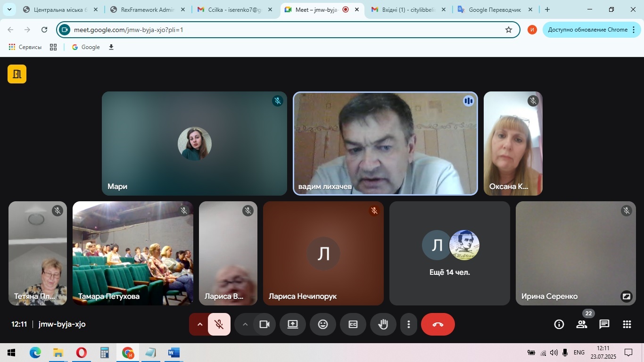This screenshot has height=362, width=644.
Task: Unmute your microphone
Action: pyautogui.click(x=219, y=324)
